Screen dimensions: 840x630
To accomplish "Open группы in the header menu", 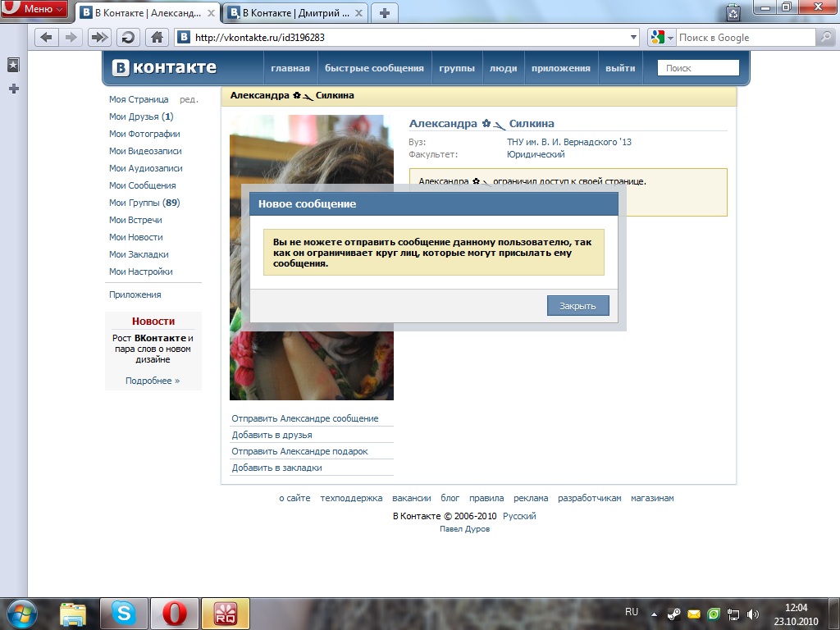I will click(x=457, y=68).
